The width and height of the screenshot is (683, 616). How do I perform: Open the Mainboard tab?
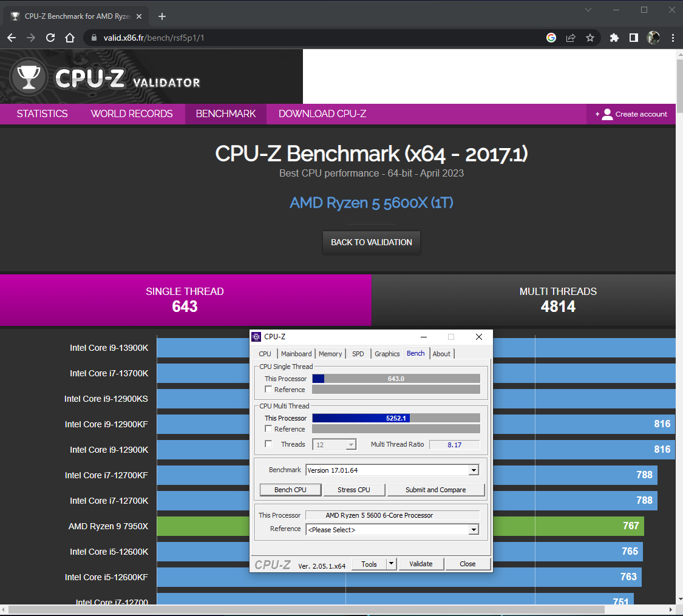pos(296,354)
